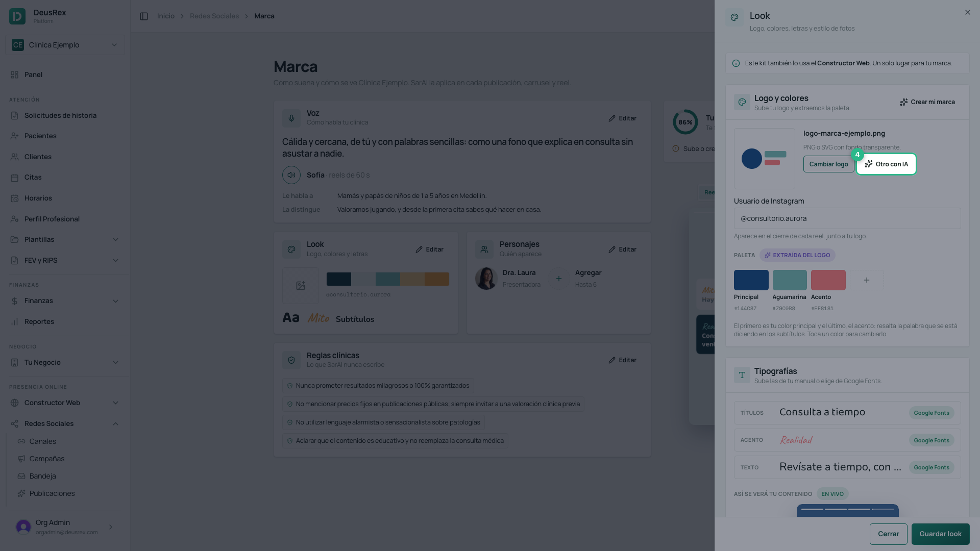This screenshot has height=551, width=980.
Task: Click the logo-marca-ejemplo preview thumbnail
Action: pyautogui.click(x=765, y=159)
